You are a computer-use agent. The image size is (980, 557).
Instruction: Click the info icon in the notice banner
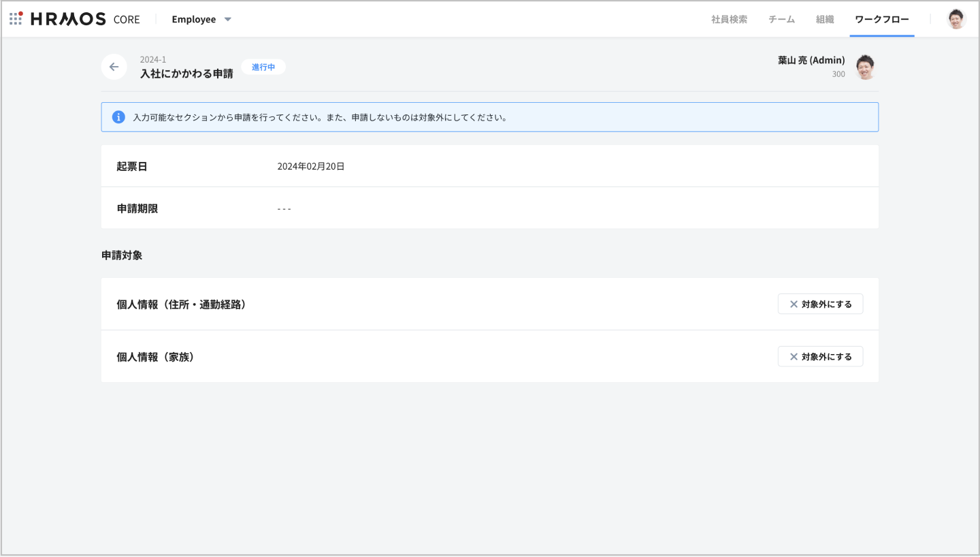point(118,116)
